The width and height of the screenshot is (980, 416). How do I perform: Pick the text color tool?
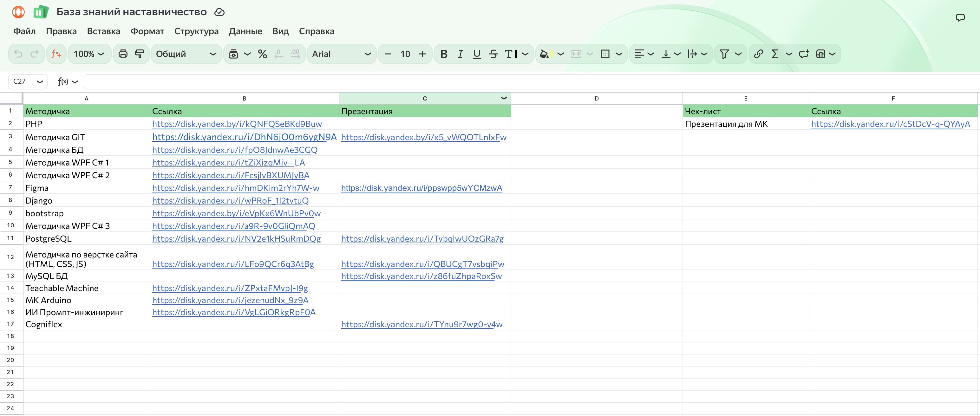point(511,54)
